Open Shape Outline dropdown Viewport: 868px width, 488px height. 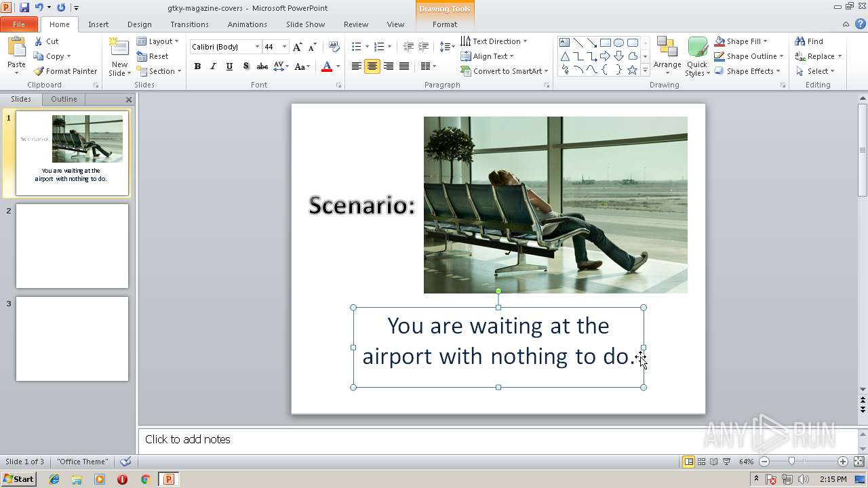(x=749, y=56)
